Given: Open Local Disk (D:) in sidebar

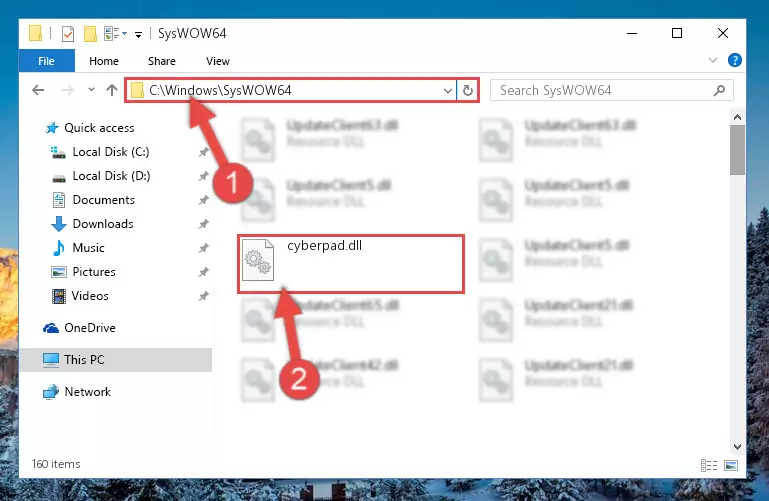Looking at the screenshot, I should click(x=101, y=176).
